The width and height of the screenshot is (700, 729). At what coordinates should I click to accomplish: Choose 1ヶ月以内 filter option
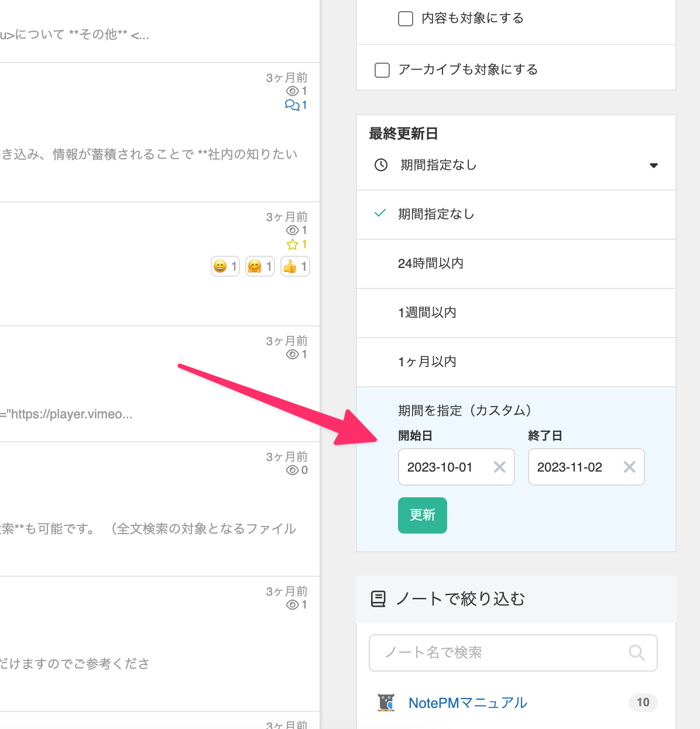[427, 362]
